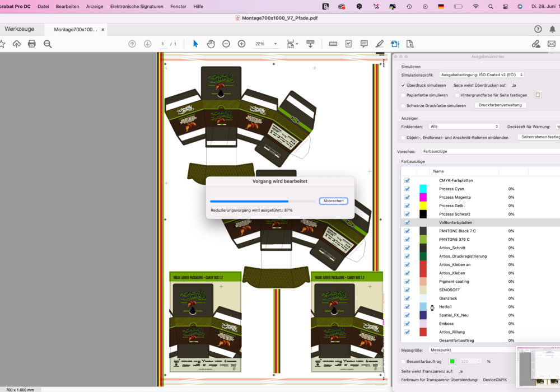This screenshot has width=560, height=392.
Task: Open the notifications bell
Action: tap(553, 29)
